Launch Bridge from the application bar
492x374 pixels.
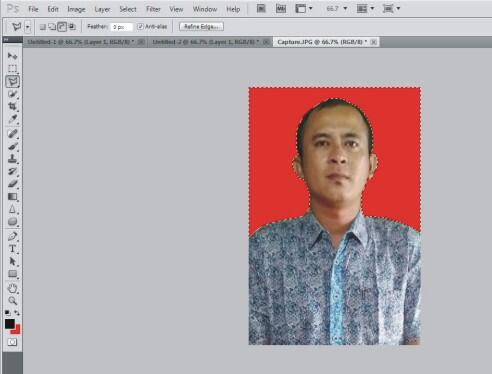coord(261,9)
